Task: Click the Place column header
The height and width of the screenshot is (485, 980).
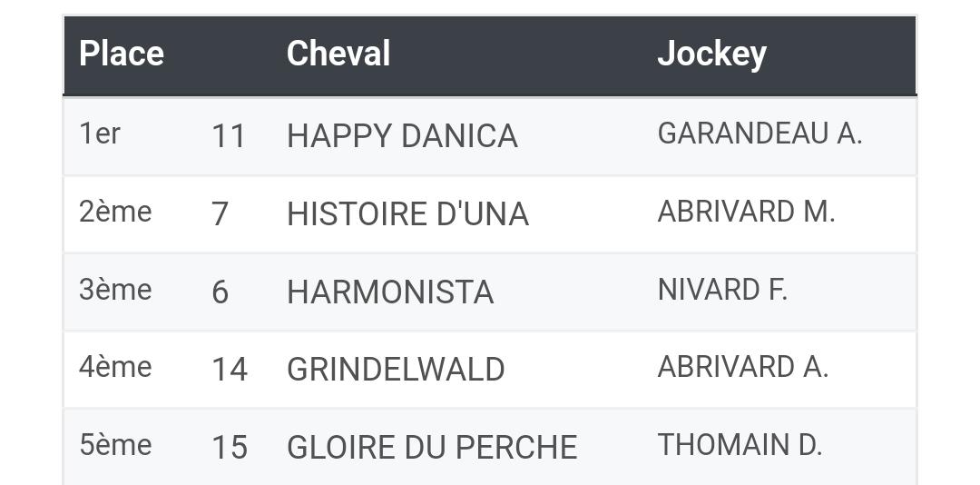Action: click(122, 54)
